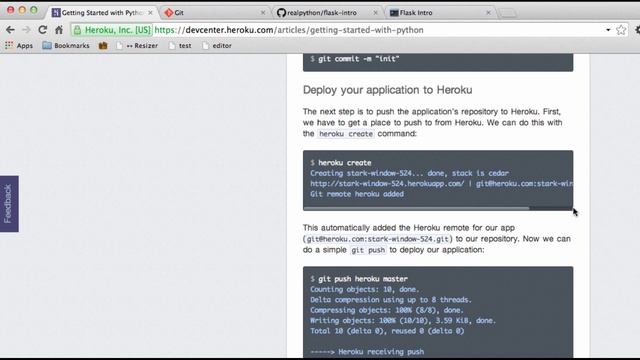Click the 'Counting objects: 10, done.' line

(x=364, y=289)
